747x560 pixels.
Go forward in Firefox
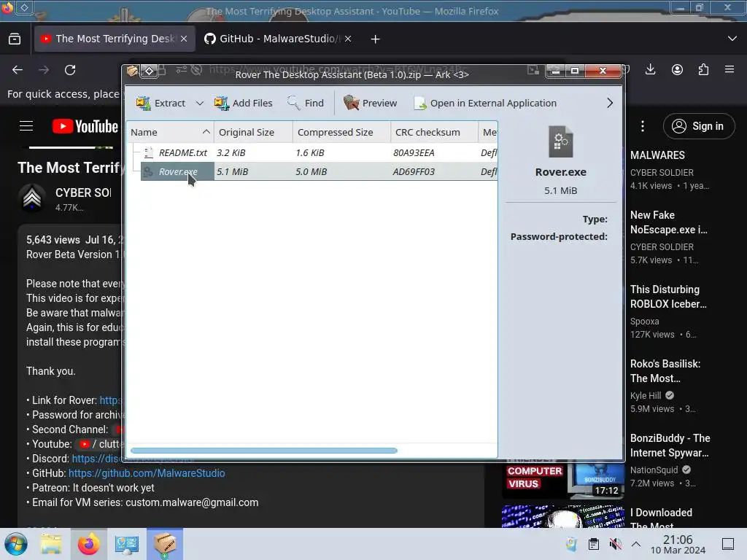[44, 70]
